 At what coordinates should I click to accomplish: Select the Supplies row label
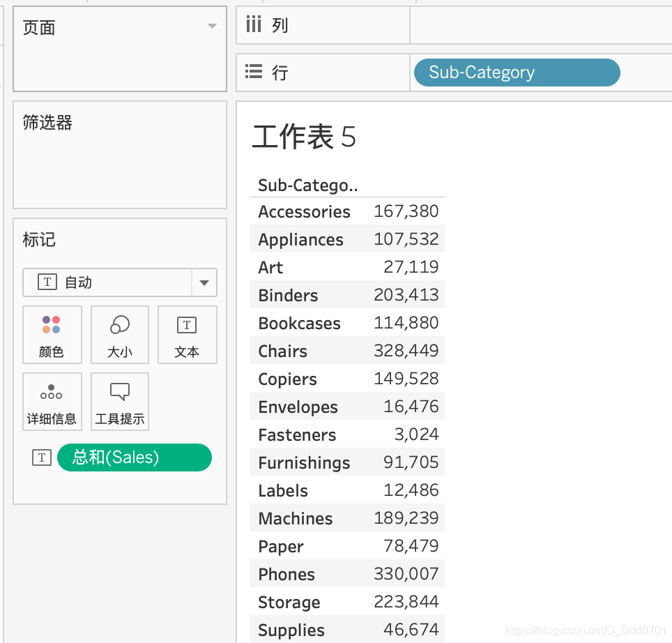pos(291,630)
